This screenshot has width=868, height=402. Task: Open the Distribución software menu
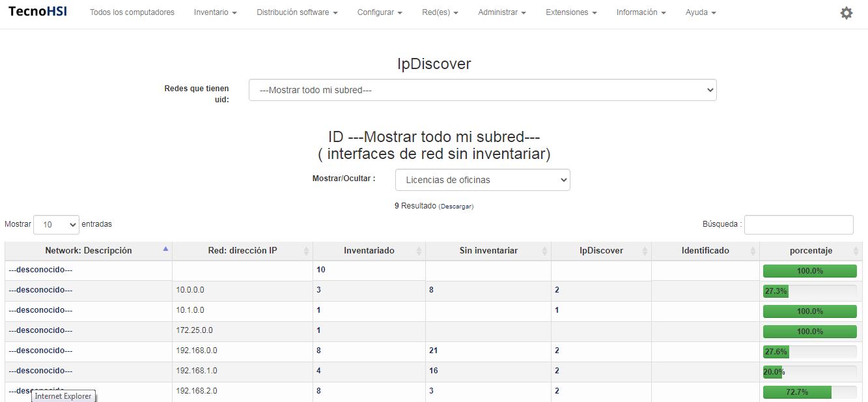pos(297,12)
